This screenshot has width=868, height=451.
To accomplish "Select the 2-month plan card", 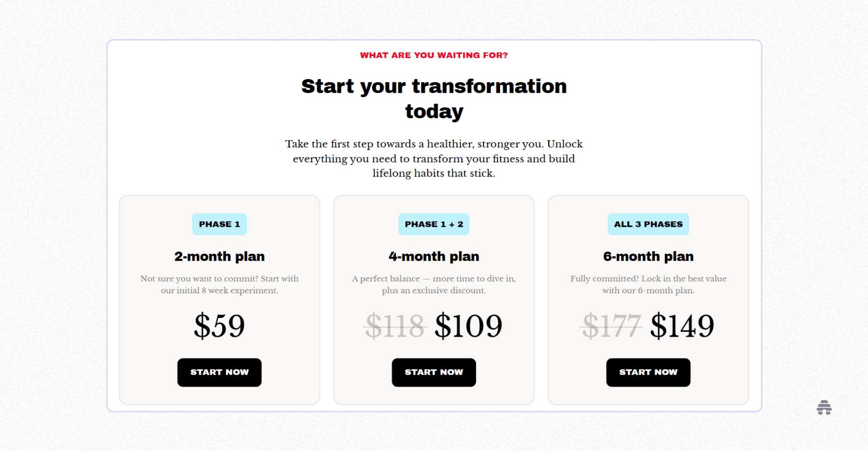I will point(219,299).
